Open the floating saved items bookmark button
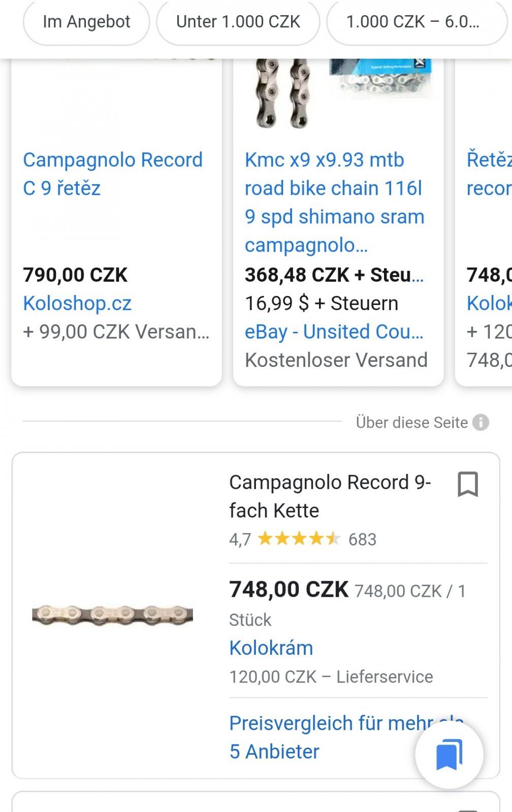 [x=449, y=755]
